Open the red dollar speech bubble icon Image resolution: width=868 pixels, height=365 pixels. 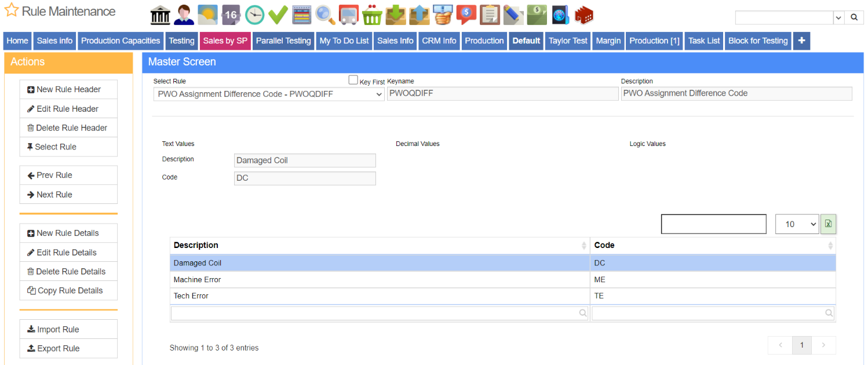[466, 15]
